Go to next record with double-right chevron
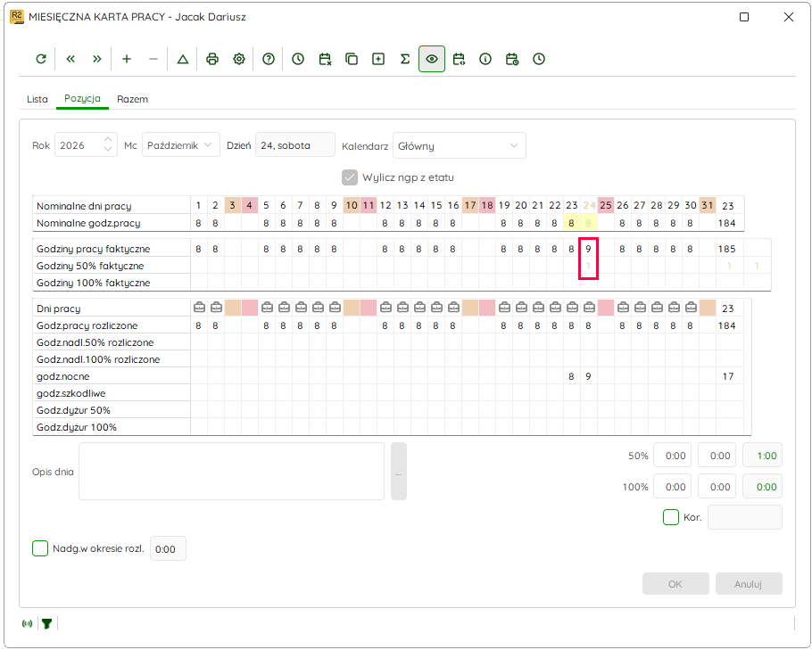The image size is (812, 650). (97, 59)
